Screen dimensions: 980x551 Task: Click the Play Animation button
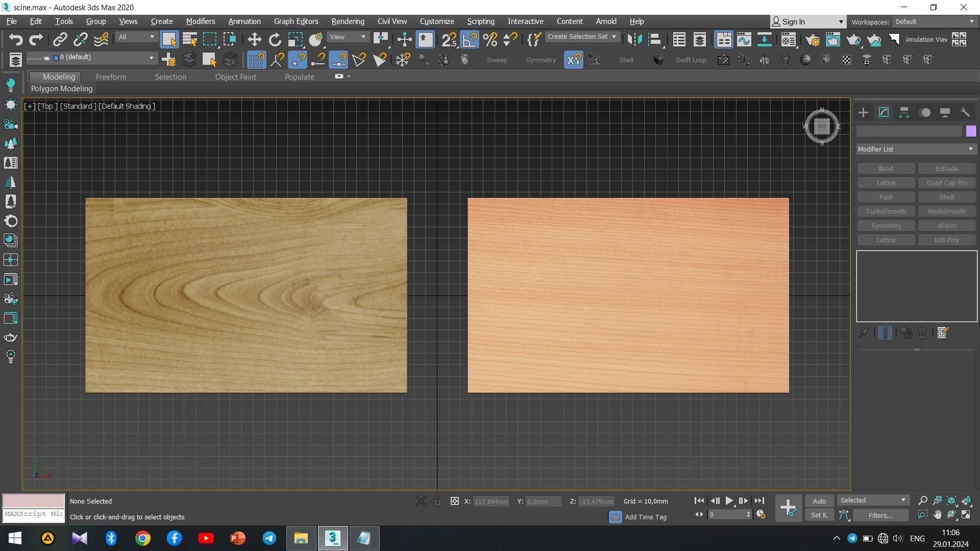[729, 501]
